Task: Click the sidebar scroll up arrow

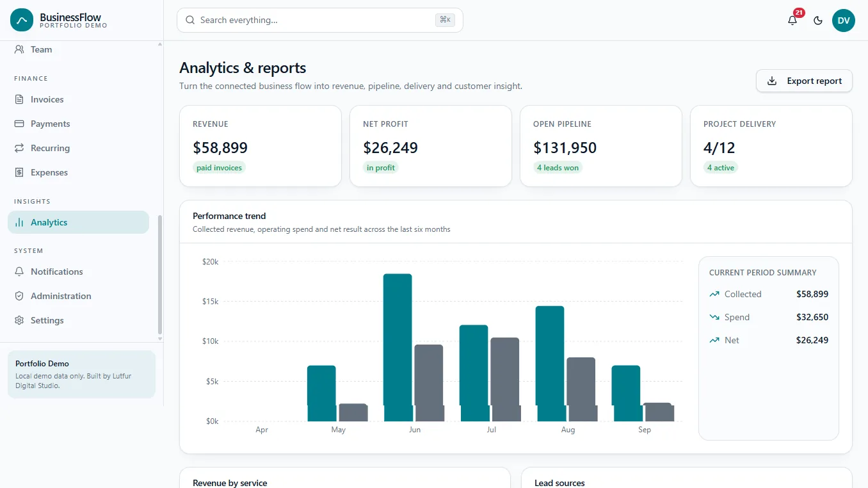Action: [160, 44]
